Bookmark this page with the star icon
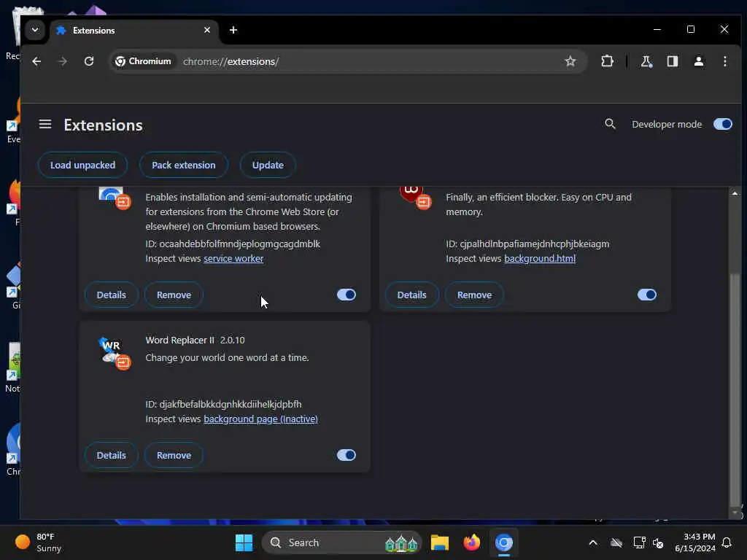Screen dimensions: 747x560 [570, 61]
